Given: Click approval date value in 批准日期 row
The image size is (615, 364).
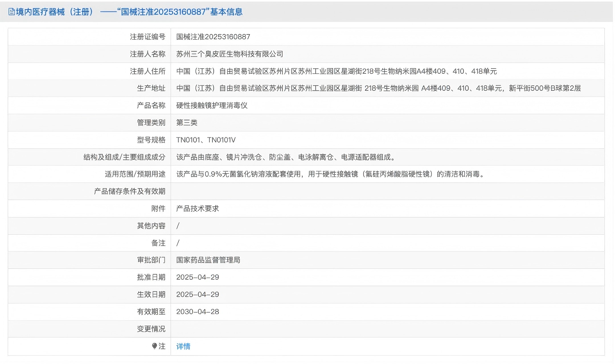Looking at the screenshot, I should pos(198,277).
